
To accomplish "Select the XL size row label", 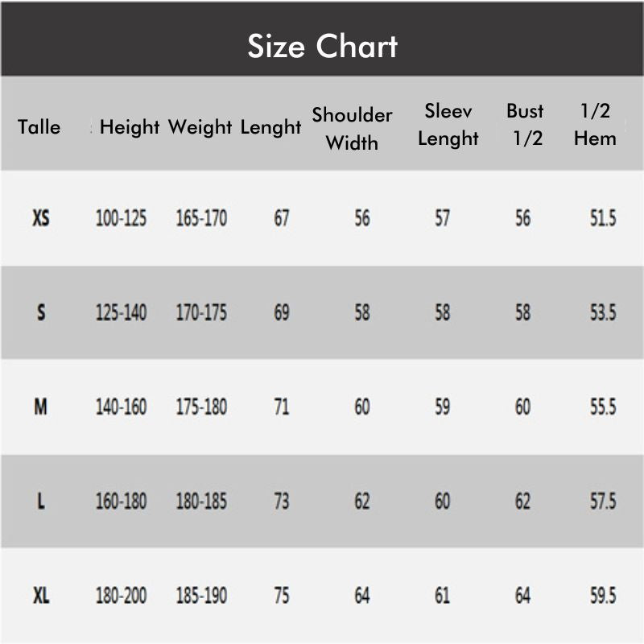I will pyautogui.click(x=41, y=597).
